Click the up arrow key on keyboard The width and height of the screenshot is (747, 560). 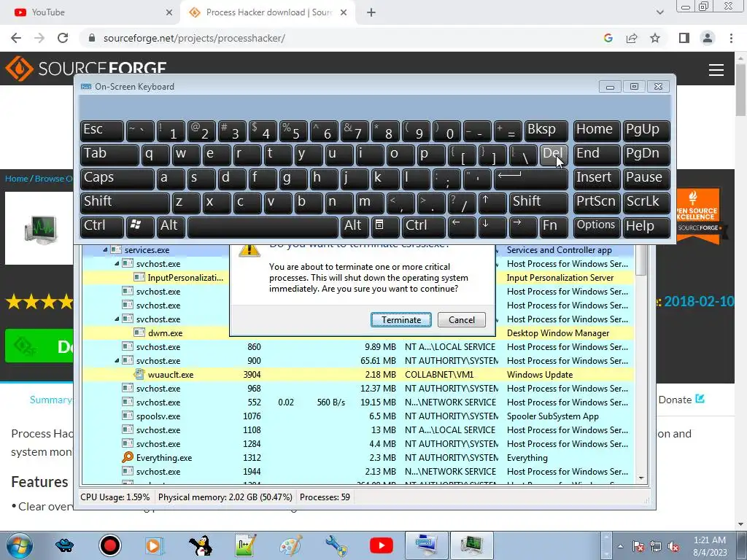492,203
